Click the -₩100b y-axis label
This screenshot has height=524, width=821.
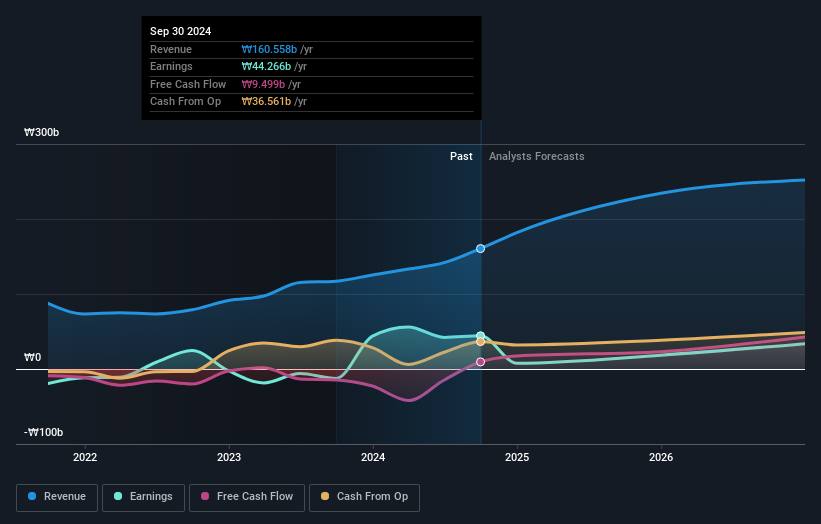(x=43, y=432)
